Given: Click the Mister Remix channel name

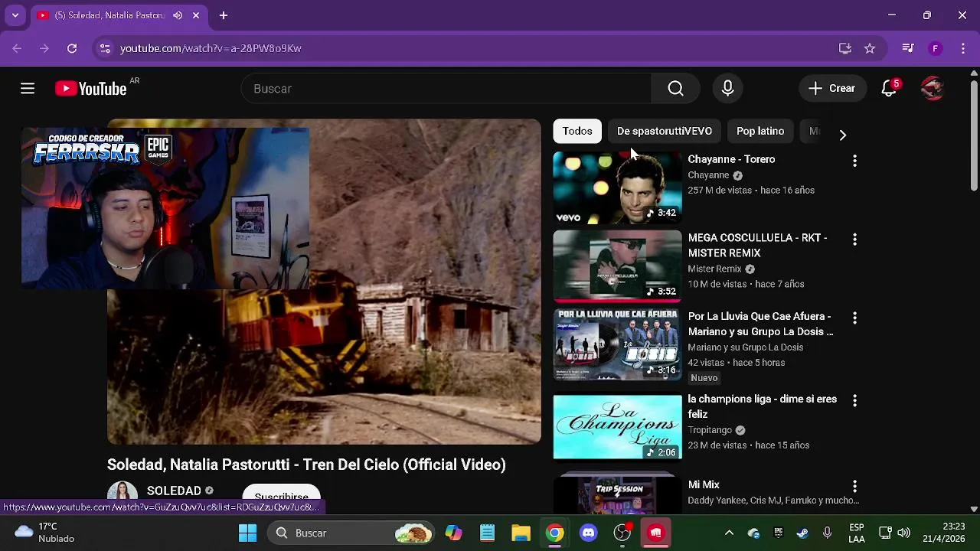Looking at the screenshot, I should point(714,269).
